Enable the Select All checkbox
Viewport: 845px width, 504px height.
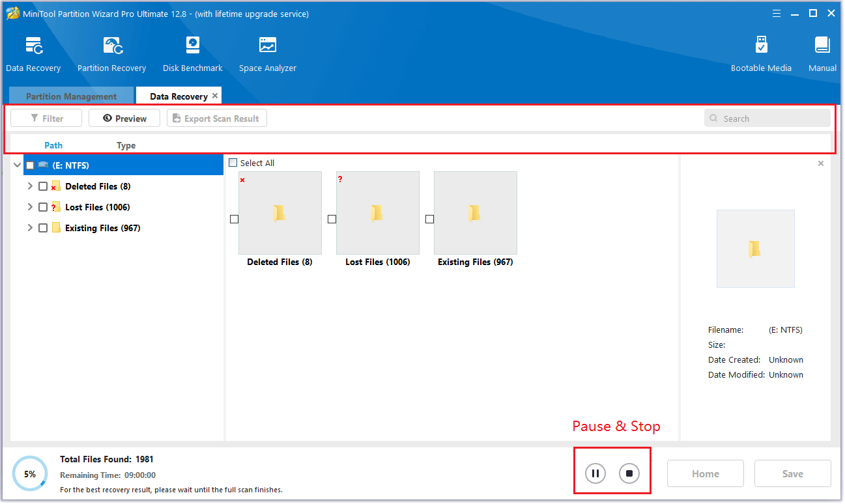(233, 162)
